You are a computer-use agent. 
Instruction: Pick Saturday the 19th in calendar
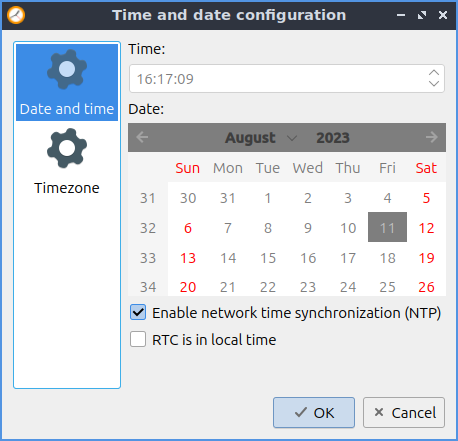tap(426, 258)
